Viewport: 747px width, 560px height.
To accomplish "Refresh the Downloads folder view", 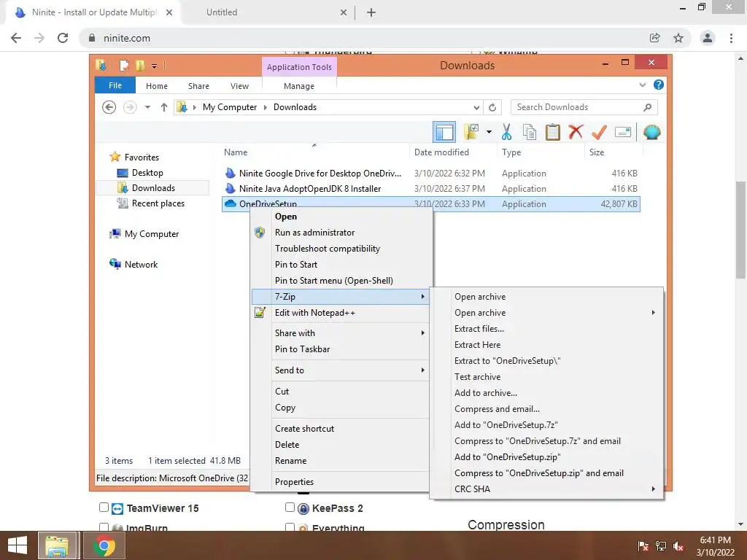I will pyautogui.click(x=492, y=107).
